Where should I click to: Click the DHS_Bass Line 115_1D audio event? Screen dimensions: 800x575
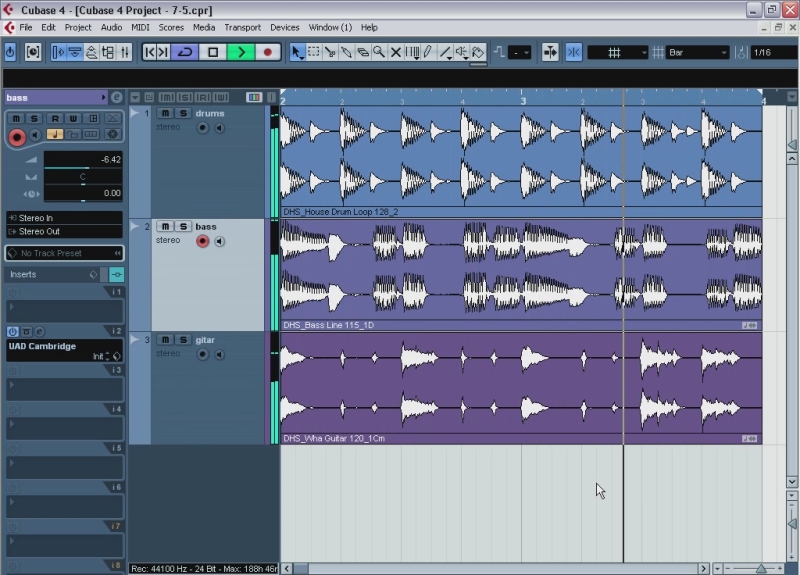click(x=521, y=274)
